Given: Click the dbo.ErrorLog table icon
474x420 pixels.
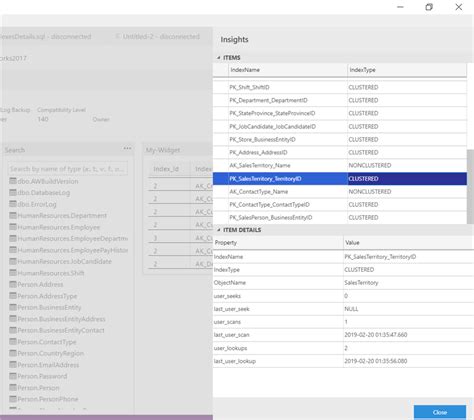Looking at the screenshot, I should click(x=13, y=204).
